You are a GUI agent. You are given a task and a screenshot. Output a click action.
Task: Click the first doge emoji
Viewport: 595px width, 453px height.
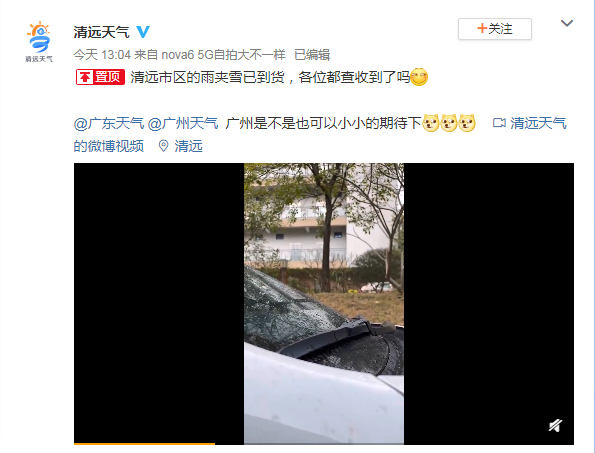click(x=431, y=123)
